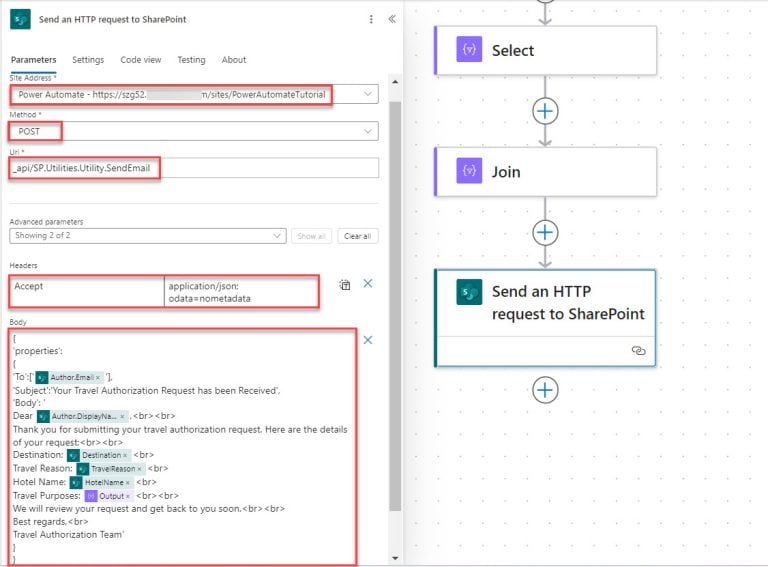Switch to the Code view tab

point(141,60)
